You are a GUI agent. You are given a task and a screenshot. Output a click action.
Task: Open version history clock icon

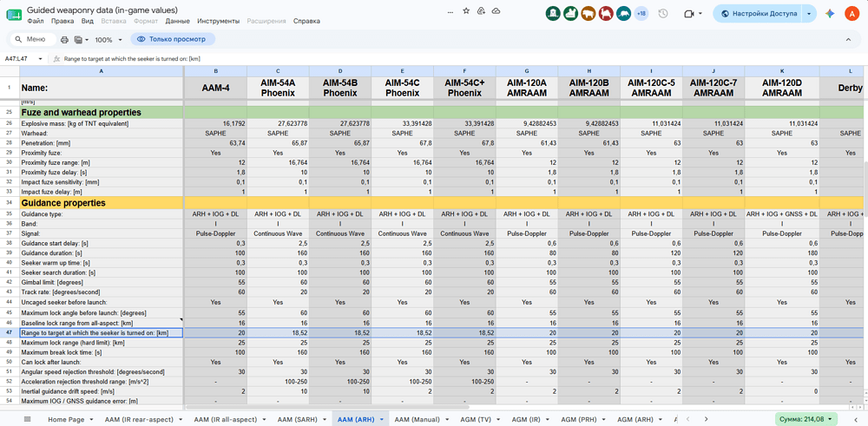[662, 14]
